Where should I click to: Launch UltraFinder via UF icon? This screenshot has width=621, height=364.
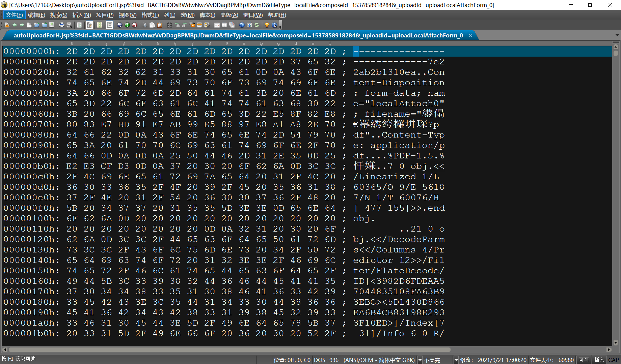click(x=127, y=25)
